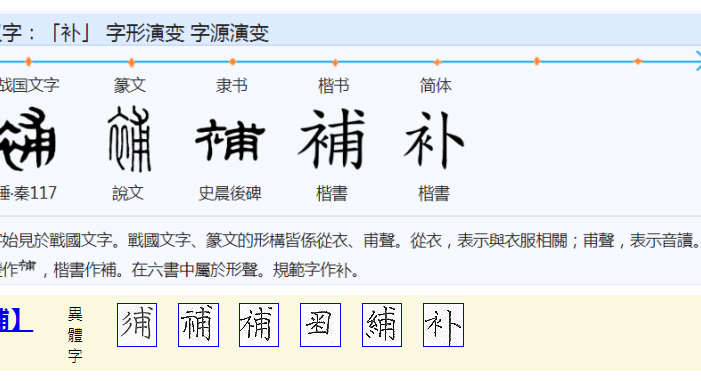Click the 史晨後碑 source caption
The height and width of the screenshot is (381, 701).
[x=230, y=193]
